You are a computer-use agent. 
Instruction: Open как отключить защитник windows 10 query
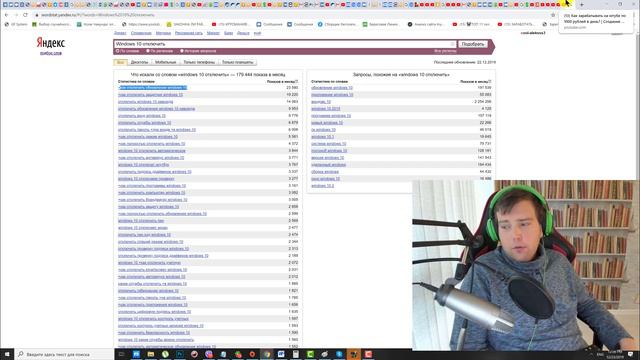coord(151,95)
